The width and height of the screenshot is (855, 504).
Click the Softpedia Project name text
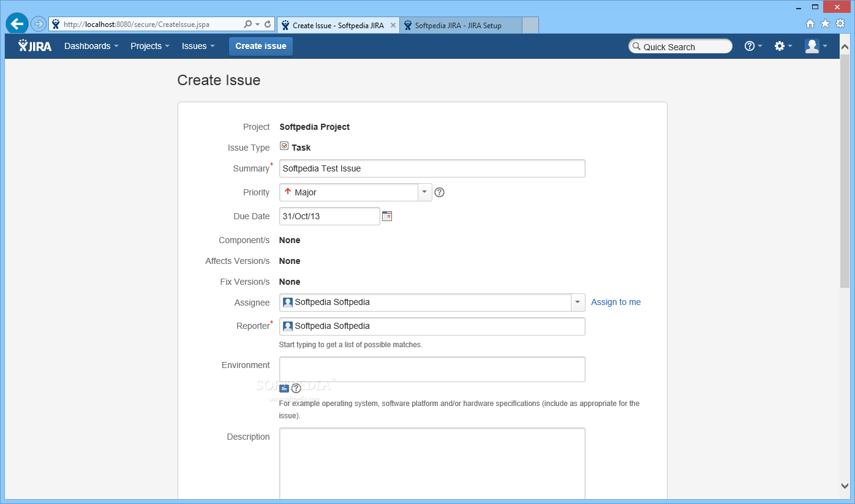(314, 127)
